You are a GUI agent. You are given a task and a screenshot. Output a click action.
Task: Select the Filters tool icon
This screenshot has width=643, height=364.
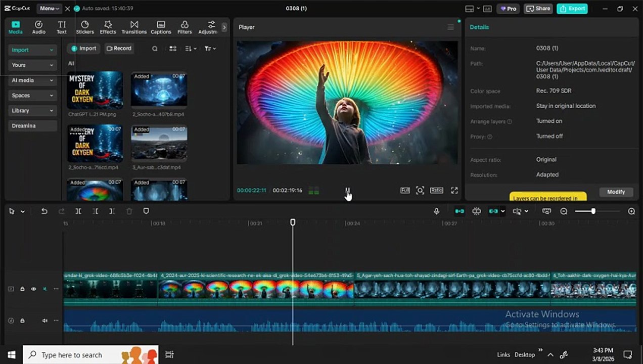(x=185, y=27)
